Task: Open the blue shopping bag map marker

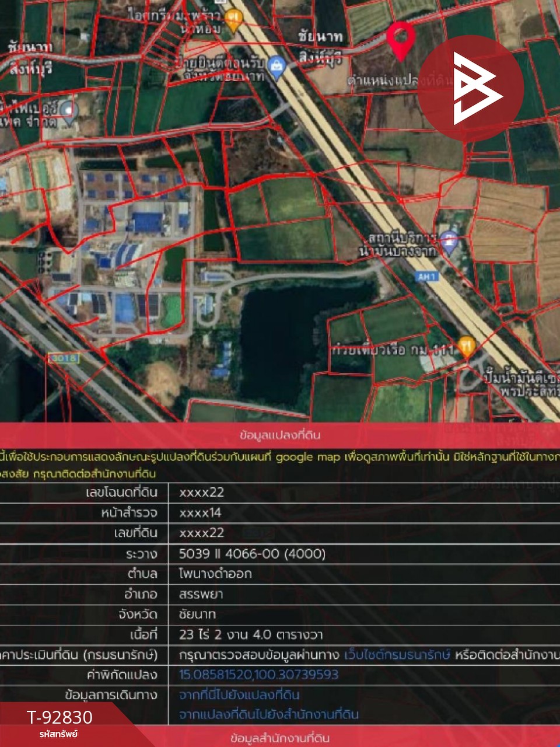Action: (x=276, y=69)
